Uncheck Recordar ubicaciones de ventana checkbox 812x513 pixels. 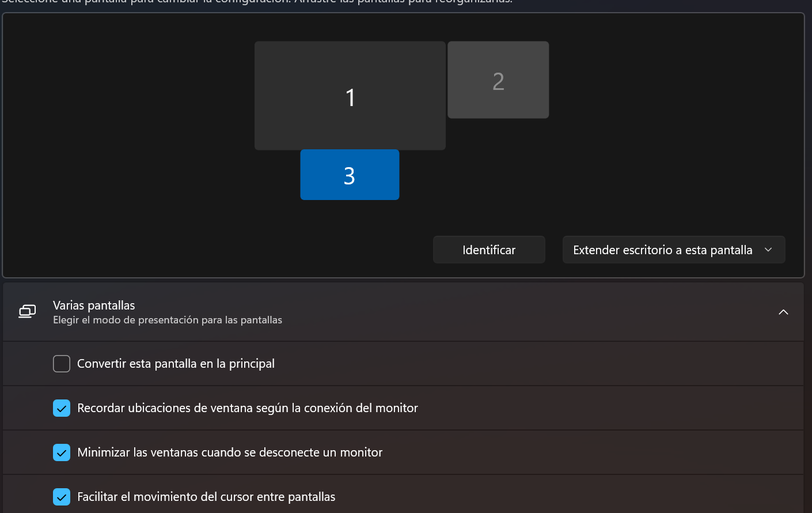(x=62, y=408)
